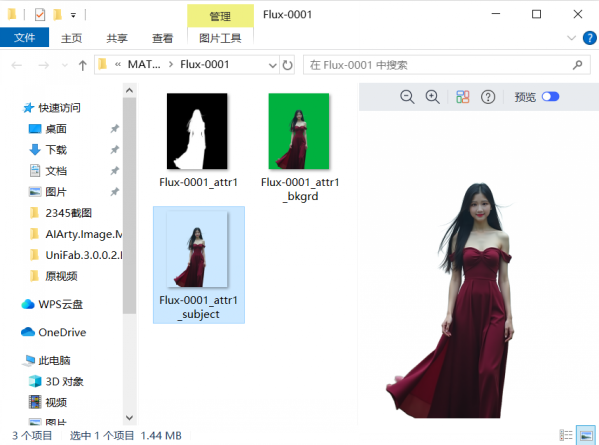Switch to the 查看 ribbon tab
Screen dimensions: 599x445
coord(162,38)
